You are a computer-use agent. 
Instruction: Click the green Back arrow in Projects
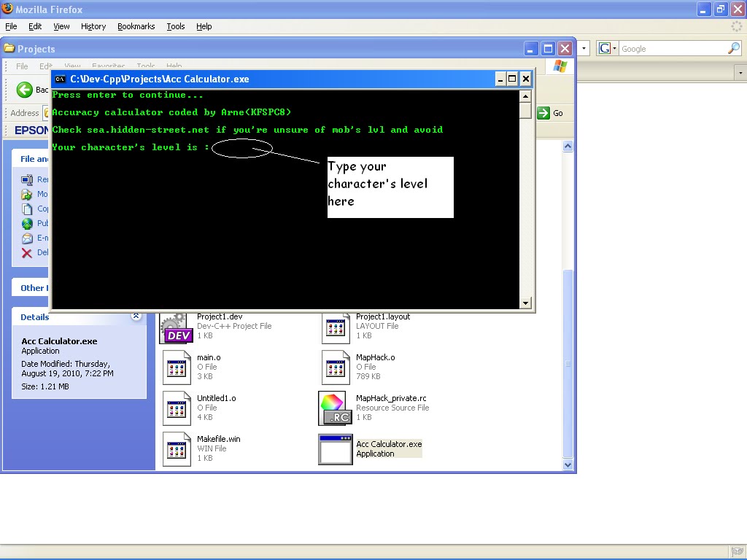coord(24,90)
